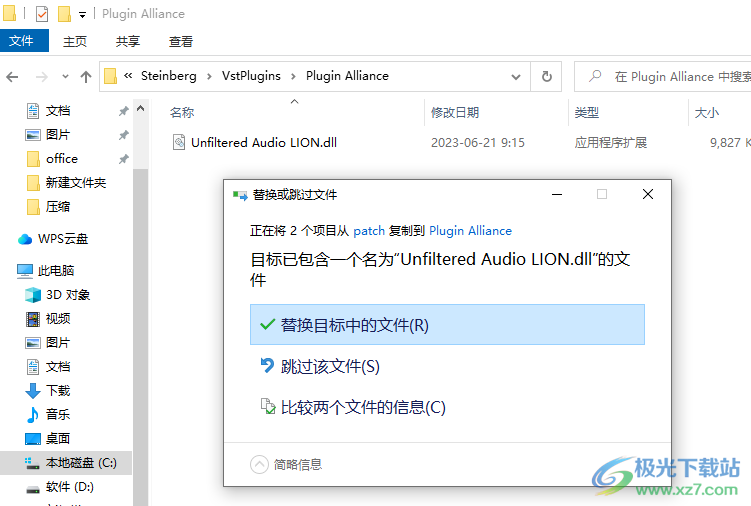Click the Unfiltered Audio LION.dll file icon
This screenshot has width=751, height=506.
pos(179,142)
